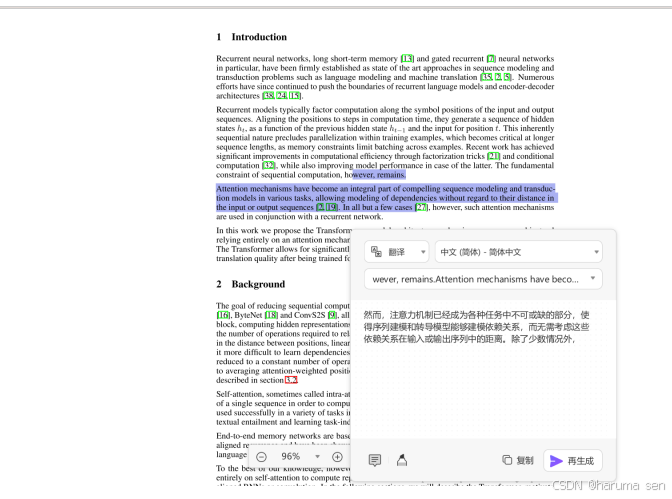672x499 pixels.
Task: Click the purple send arrow icon
Action: point(556,461)
